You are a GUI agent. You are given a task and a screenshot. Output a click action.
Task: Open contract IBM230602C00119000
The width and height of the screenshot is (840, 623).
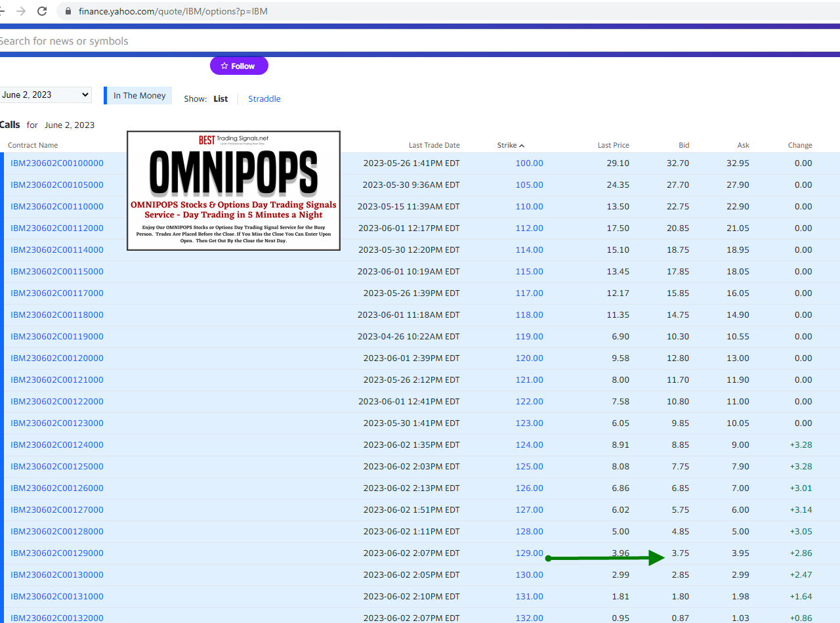pos(57,337)
